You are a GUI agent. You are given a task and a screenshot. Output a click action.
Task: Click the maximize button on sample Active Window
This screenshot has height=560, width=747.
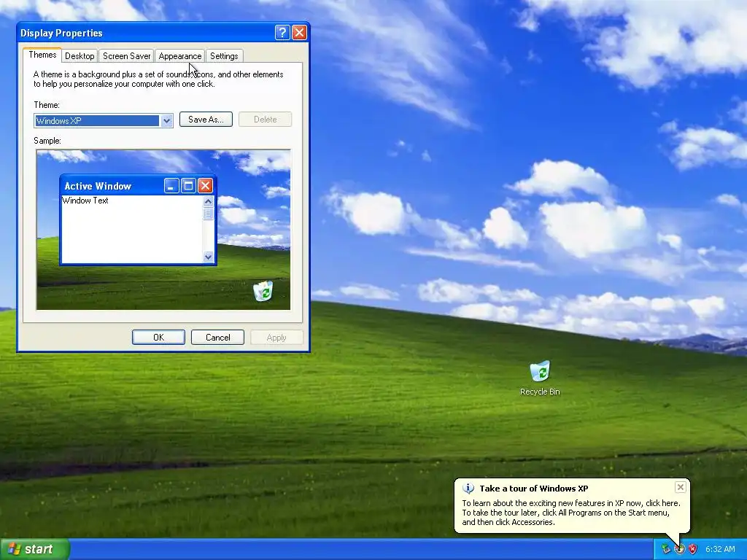(x=188, y=186)
